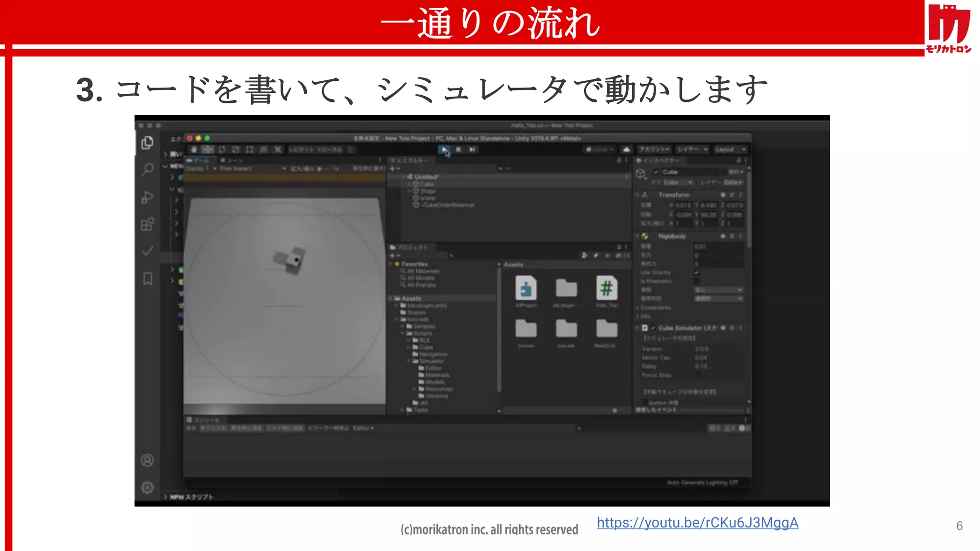The height and width of the screenshot is (551, 980).
Task: Toggle Use Gravity checkbox
Action: 697,273
